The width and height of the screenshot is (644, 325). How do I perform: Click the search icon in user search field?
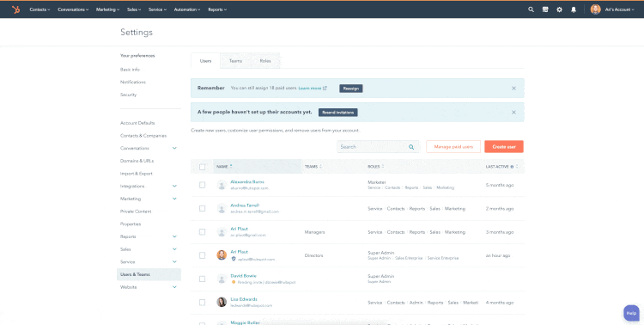tap(411, 147)
